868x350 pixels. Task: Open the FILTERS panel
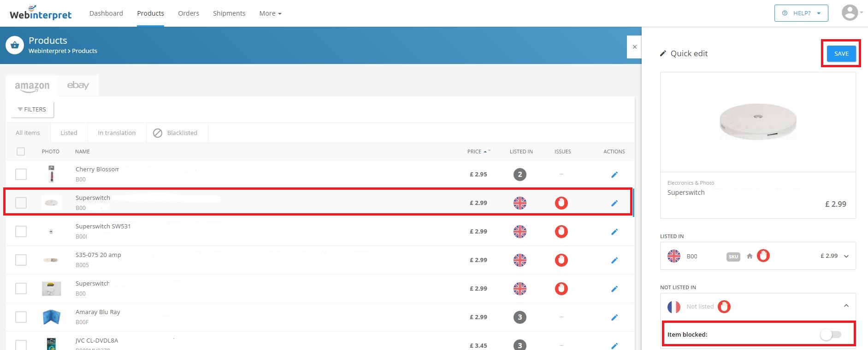[32, 110]
